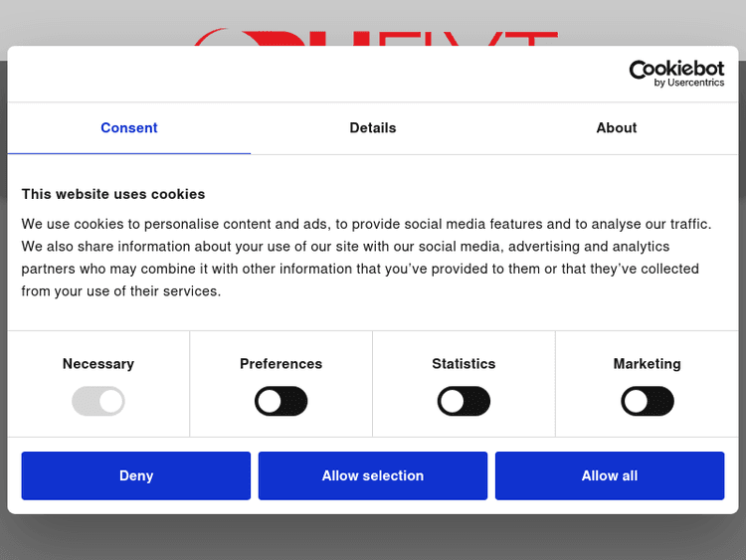746x560 pixels.
Task: Enable the Marketing cookies switch
Action: pos(648,402)
